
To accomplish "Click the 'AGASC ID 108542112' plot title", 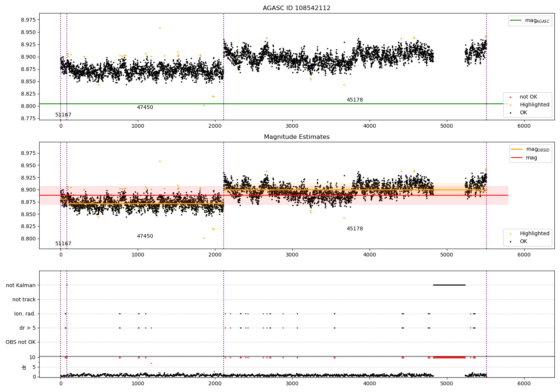I will click(296, 8).
